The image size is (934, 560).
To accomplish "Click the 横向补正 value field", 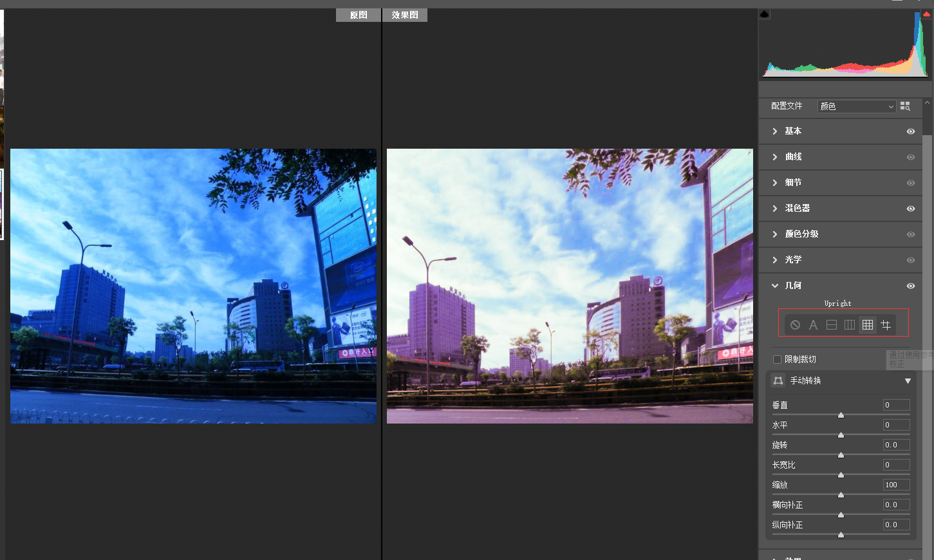I will coord(896,505).
